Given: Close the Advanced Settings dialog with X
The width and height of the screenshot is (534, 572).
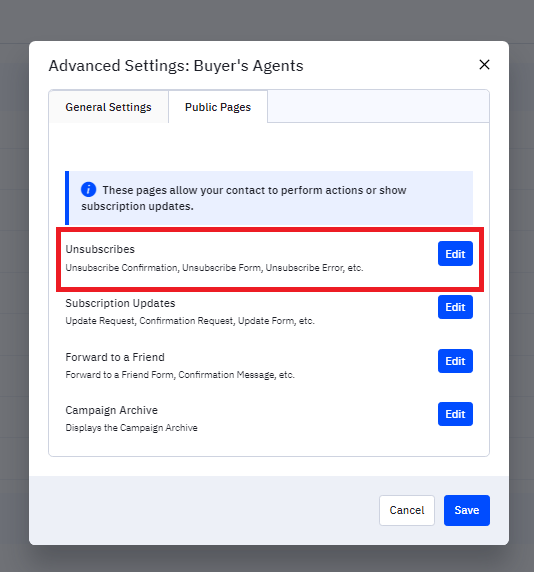Looking at the screenshot, I should coord(484,65).
